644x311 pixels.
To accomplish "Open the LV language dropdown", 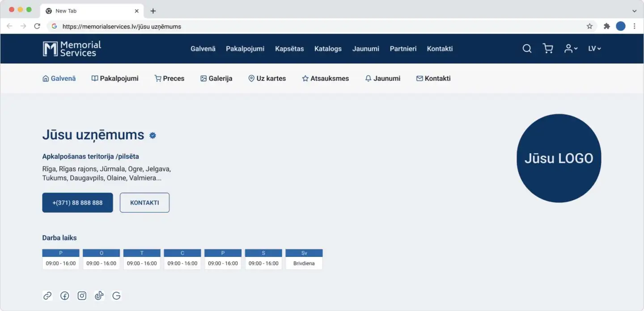I will tap(594, 49).
